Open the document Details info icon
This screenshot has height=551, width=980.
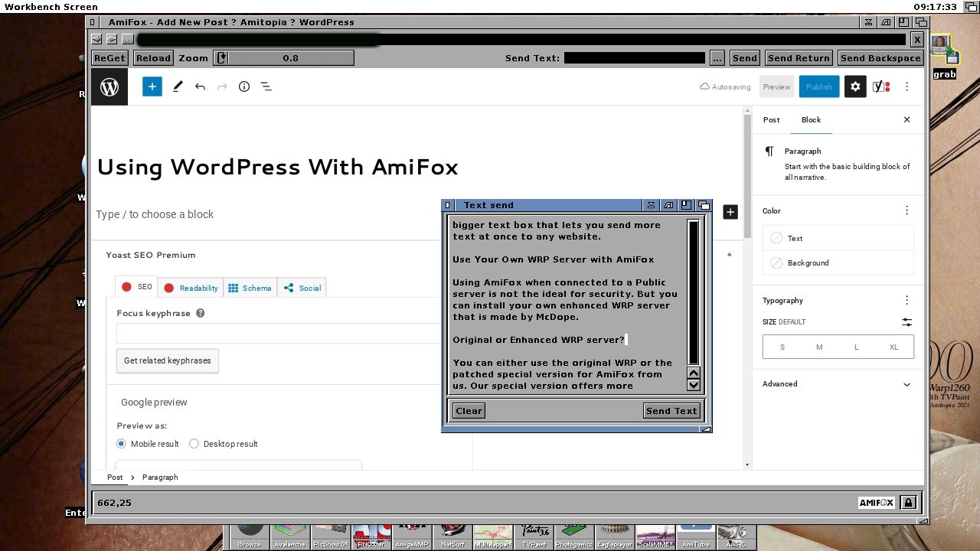coord(244,86)
